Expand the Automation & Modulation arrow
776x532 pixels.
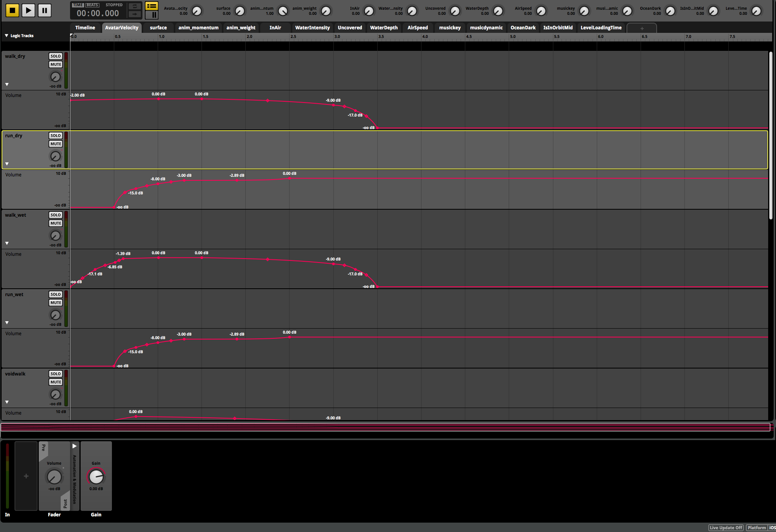point(74,446)
